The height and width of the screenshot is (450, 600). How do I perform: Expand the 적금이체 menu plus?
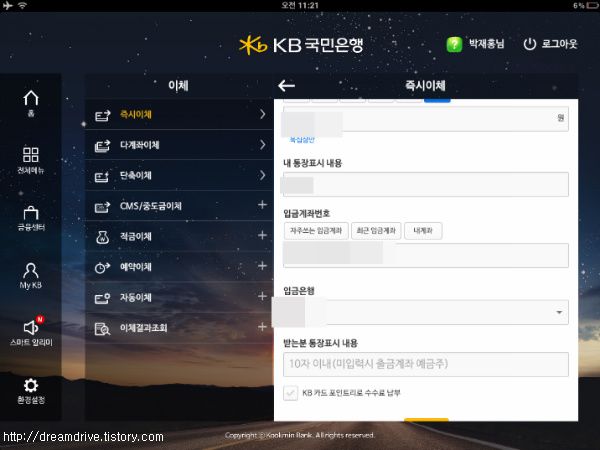click(x=262, y=235)
